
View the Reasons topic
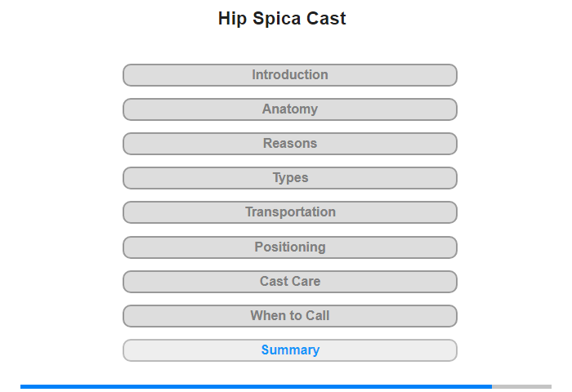point(289,144)
